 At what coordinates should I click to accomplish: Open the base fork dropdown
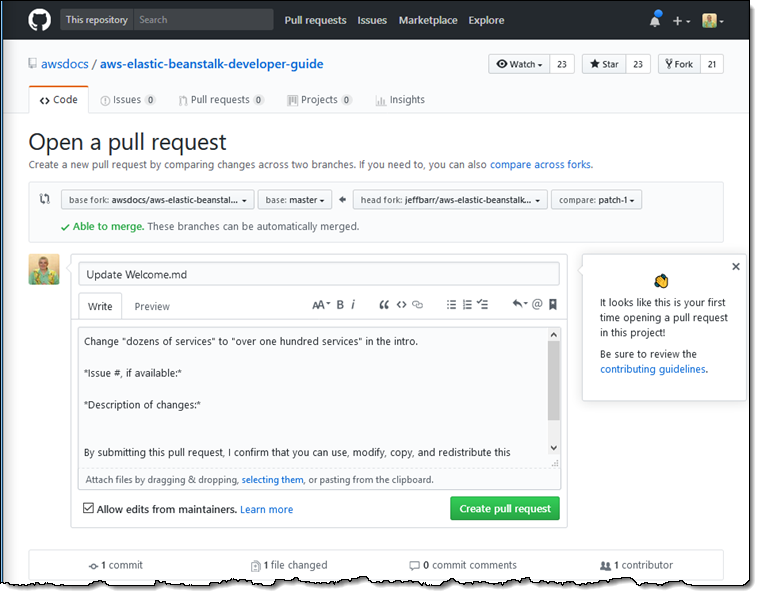click(158, 200)
